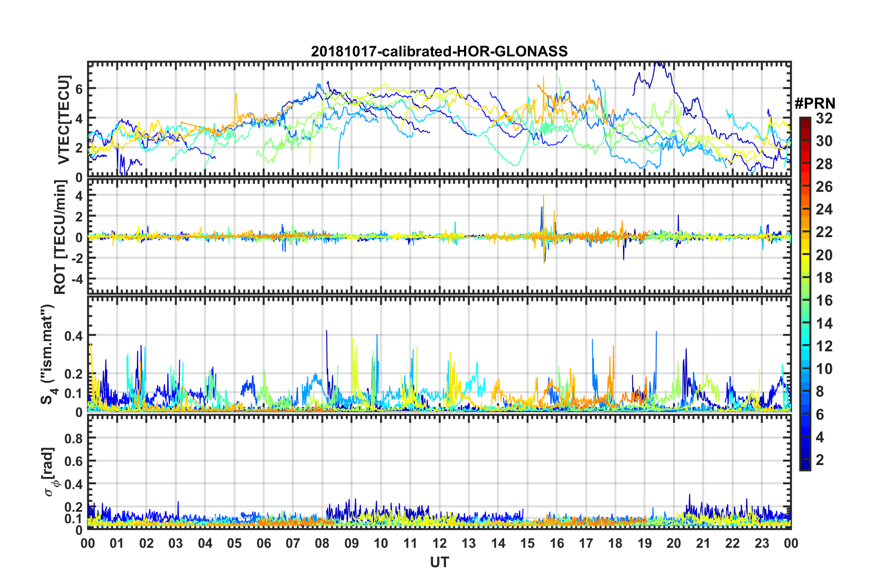The height and width of the screenshot is (588, 879).
Task: Click hour tick label 01 on UT axis
Action: pos(117,543)
